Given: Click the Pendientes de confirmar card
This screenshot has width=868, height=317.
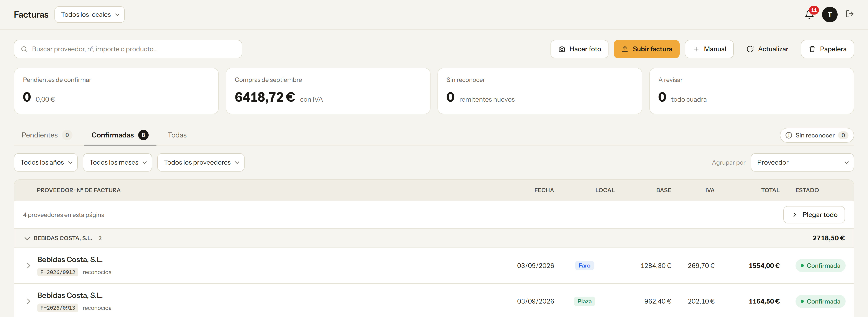Looking at the screenshot, I should click(116, 91).
